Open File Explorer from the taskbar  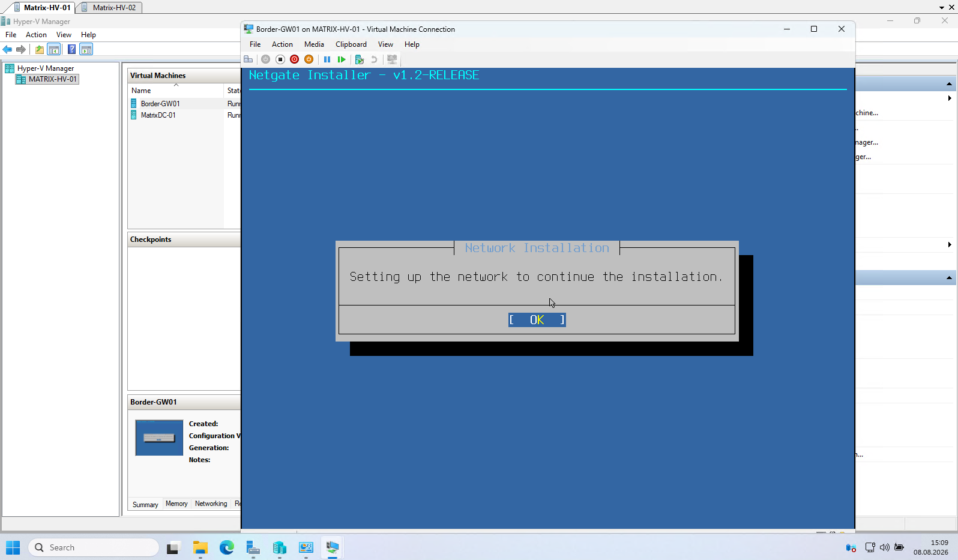click(200, 547)
